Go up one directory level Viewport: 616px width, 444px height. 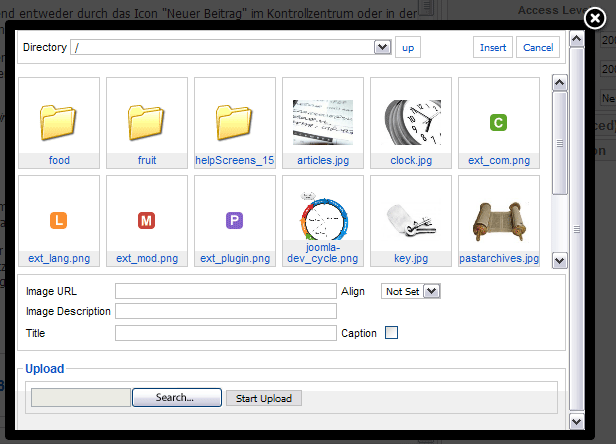coord(408,48)
